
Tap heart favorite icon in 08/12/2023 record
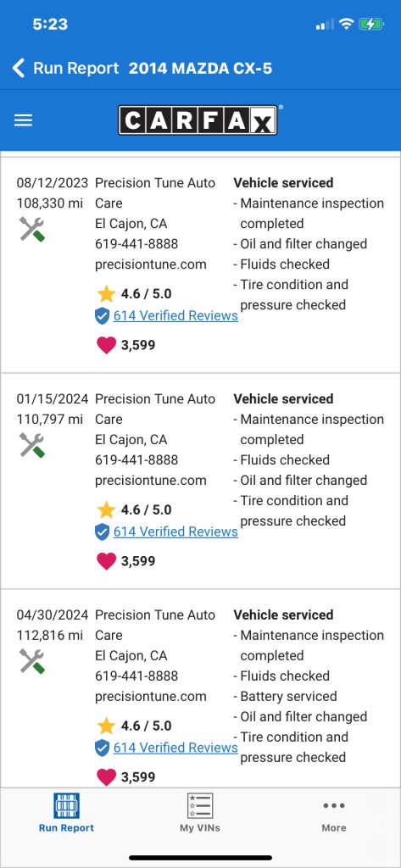[106, 346]
